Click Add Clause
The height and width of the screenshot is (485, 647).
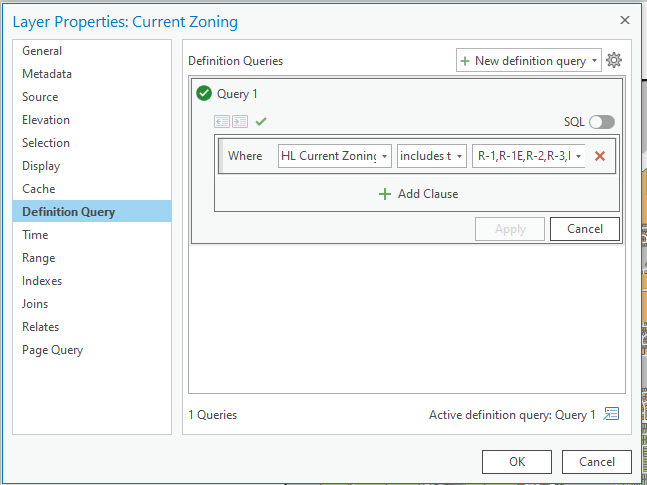pos(418,194)
